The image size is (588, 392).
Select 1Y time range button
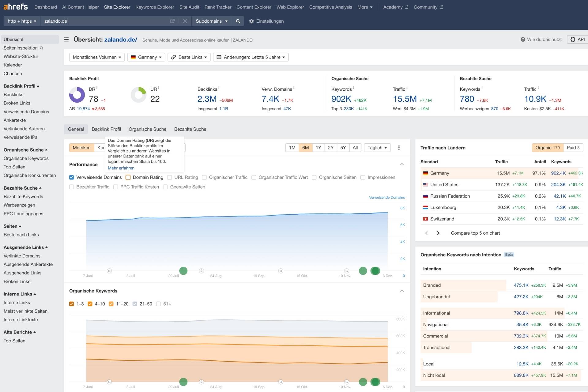pyautogui.click(x=318, y=148)
